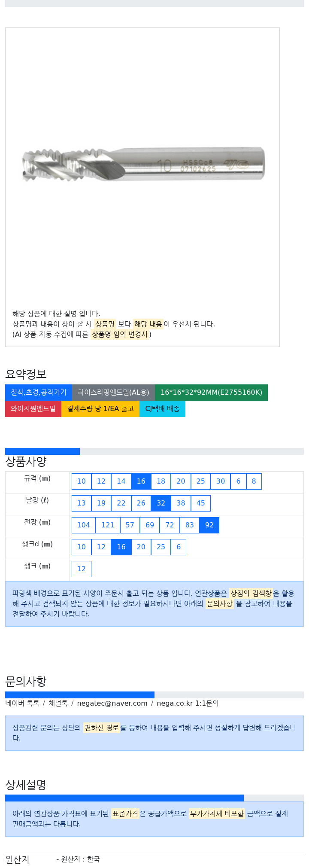Open the 하이스라핑엔드밀(AL용) tag
This screenshot has width=309, height=868.
[113, 393]
